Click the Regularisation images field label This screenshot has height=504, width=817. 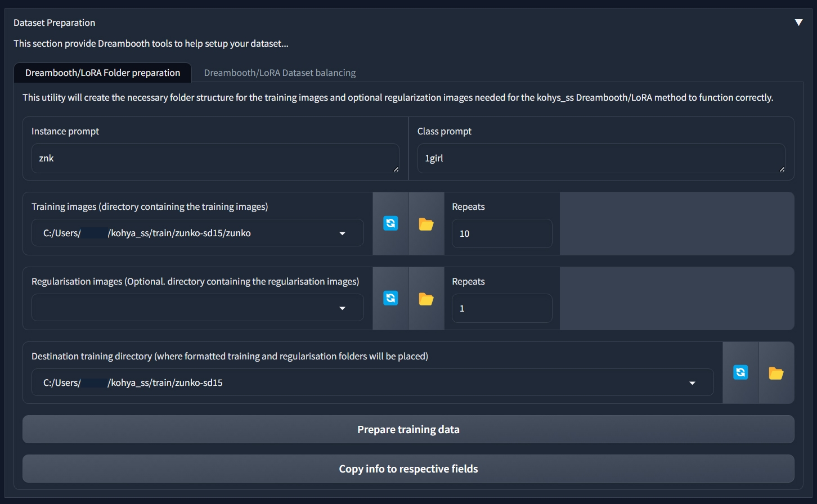tap(195, 281)
